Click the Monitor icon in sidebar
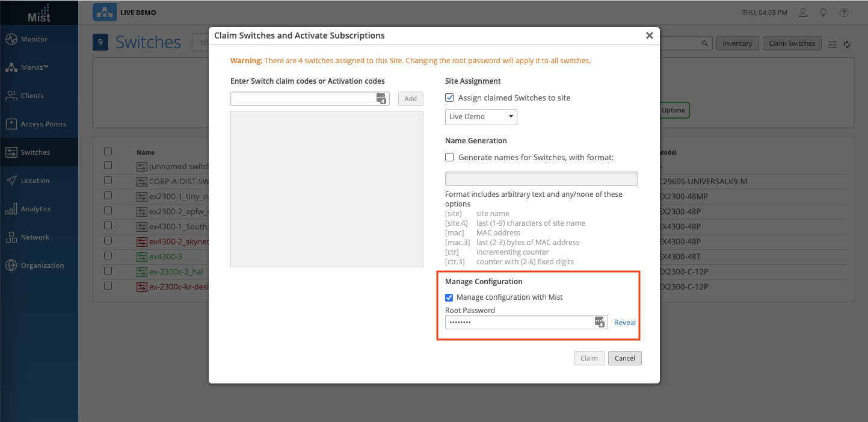The height and width of the screenshot is (422, 868). 11,39
